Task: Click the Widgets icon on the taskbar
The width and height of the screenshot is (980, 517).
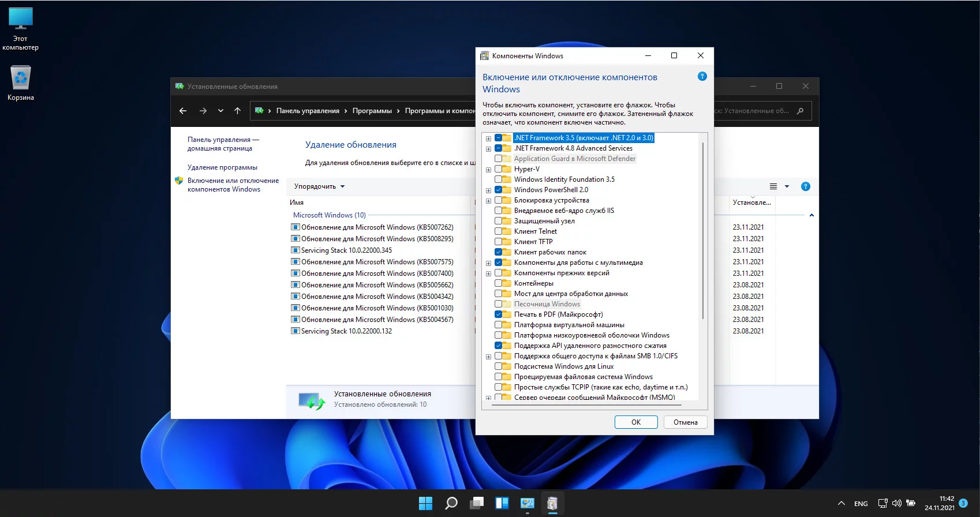Action: (x=502, y=503)
